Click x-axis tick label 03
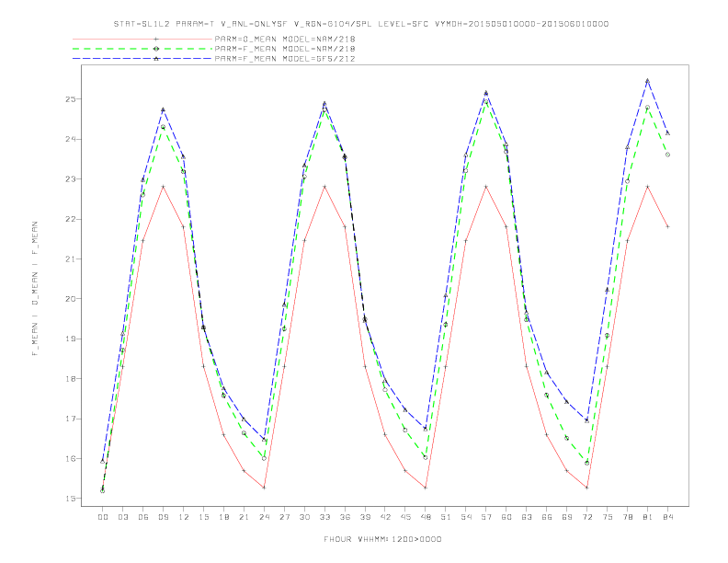The image size is (728, 563). click(x=122, y=517)
